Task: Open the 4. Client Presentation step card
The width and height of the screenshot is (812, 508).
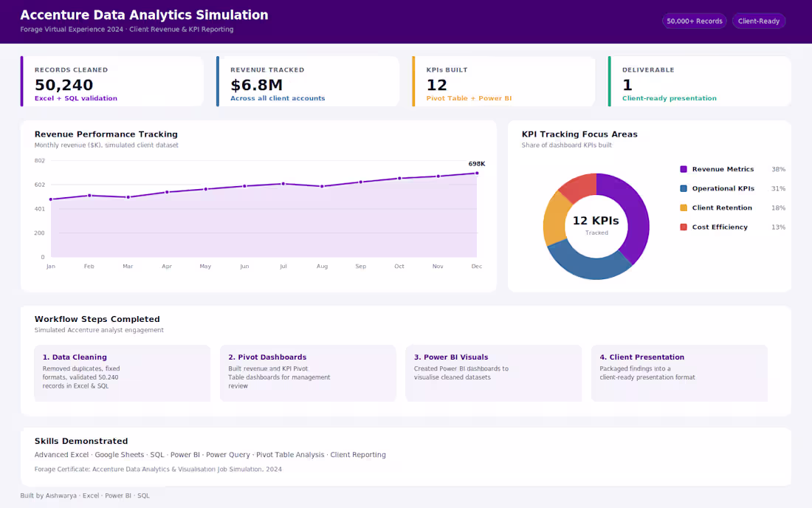Action: tap(679, 374)
